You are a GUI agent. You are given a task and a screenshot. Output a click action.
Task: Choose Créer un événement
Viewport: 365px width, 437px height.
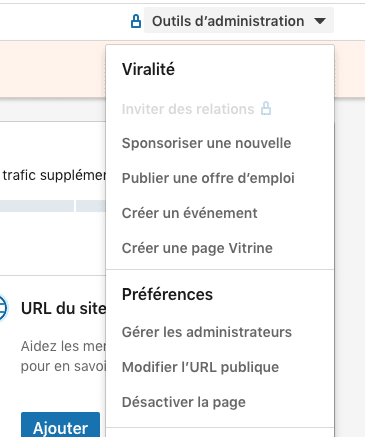pyautogui.click(x=189, y=213)
